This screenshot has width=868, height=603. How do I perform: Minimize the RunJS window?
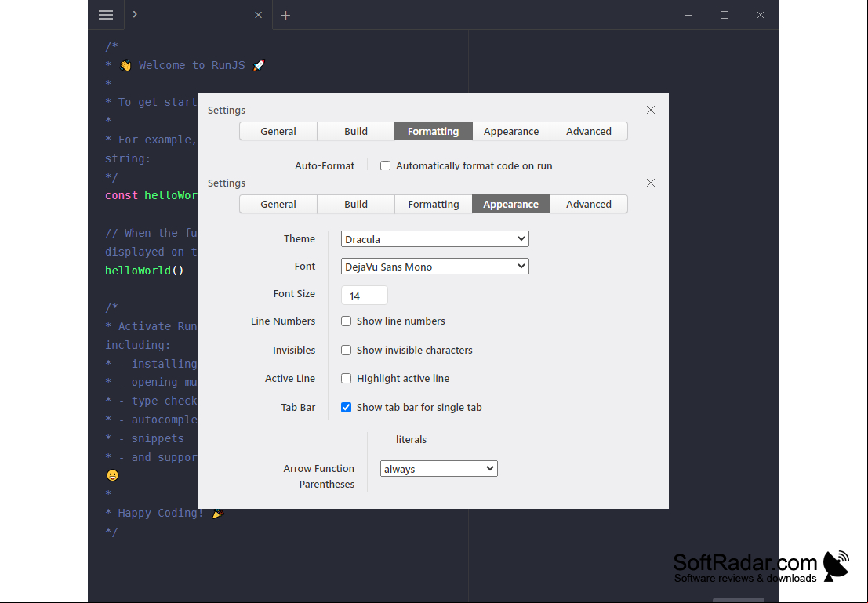[688, 15]
